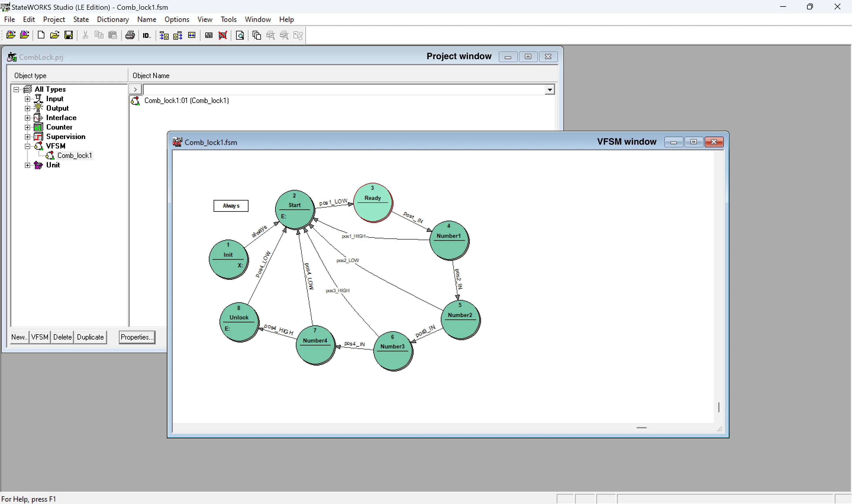The height and width of the screenshot is (504, 852).
Task: Click the Save toolbar icon
Action: 69,35
